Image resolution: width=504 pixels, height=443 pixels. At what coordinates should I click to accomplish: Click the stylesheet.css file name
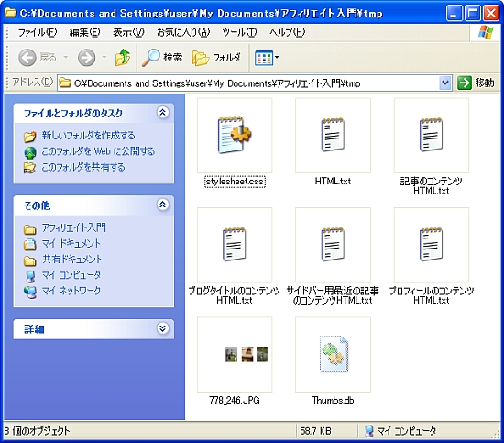[x=235, y=182]
